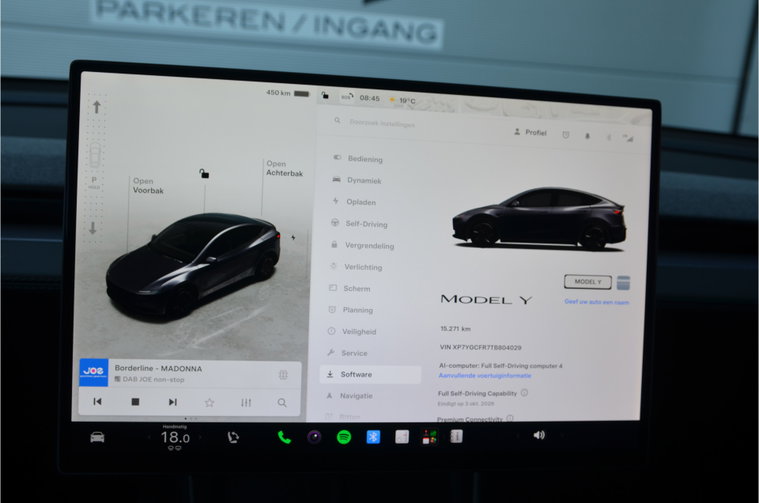Skip to next track
This screenshot has height=503, width=759.
[x=173, y=402]
